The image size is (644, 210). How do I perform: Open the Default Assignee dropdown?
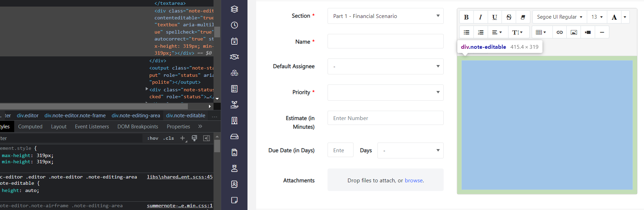(x=385, y=66)
